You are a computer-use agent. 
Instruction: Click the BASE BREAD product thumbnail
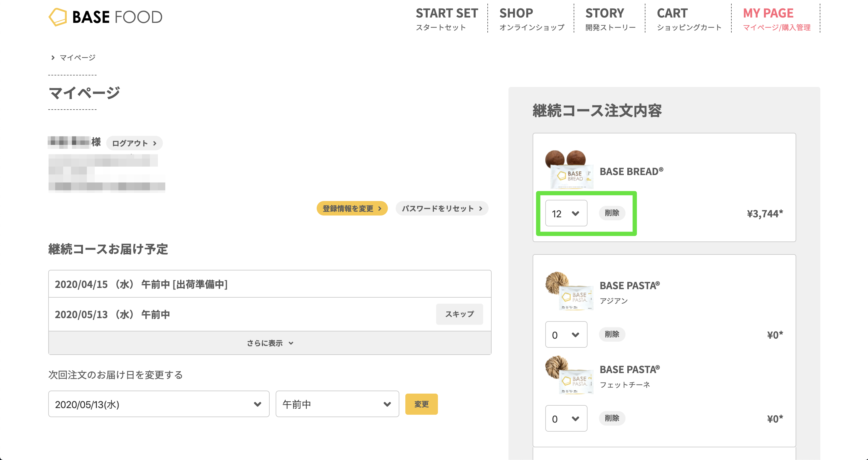coord(569,169)
